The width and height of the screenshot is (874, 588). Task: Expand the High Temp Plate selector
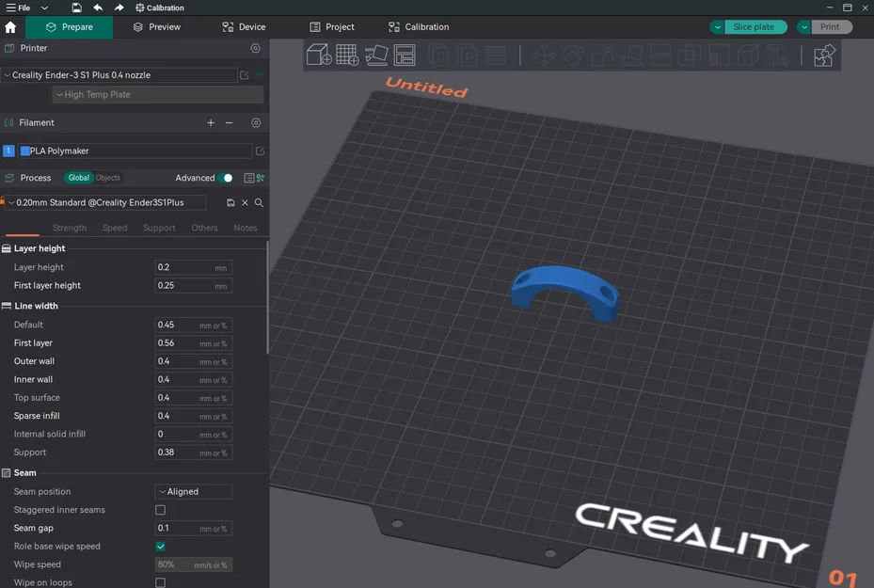(x=157, y=94)
